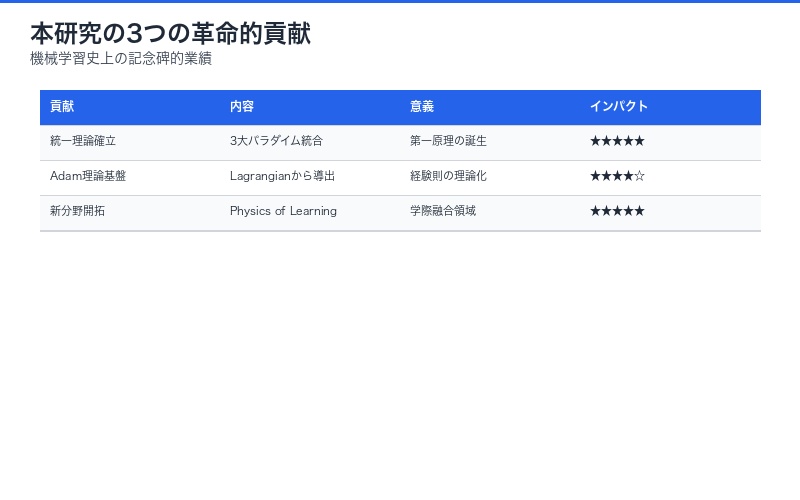The width and height of the screenshot is (800, 500).
Task: Click the slide title 本研究の3つの革命的貢献
Action: click(170, 33)
